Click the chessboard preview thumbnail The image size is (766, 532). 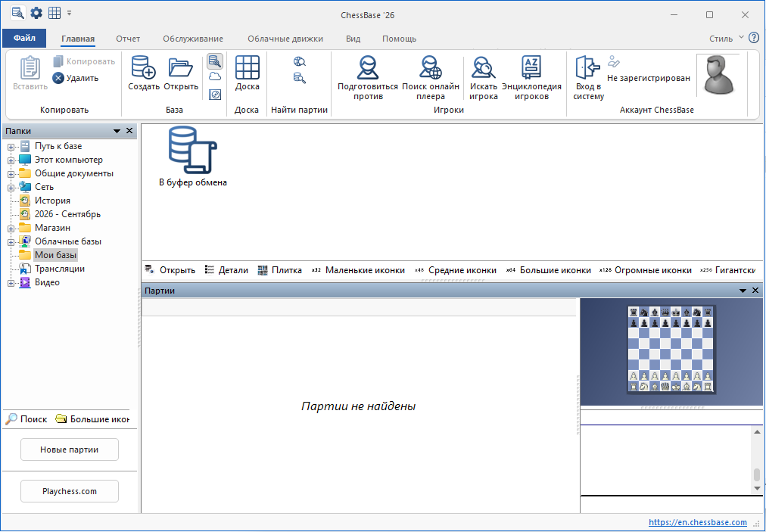click(671, 349)
